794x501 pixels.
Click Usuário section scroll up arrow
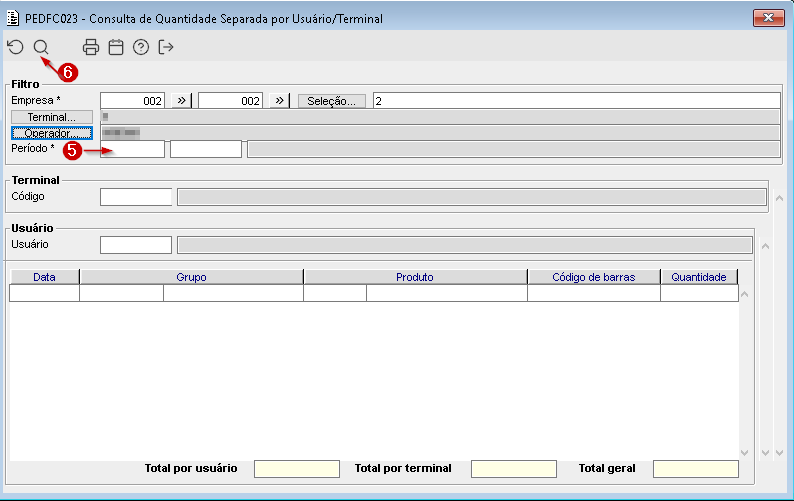[766, 246]
